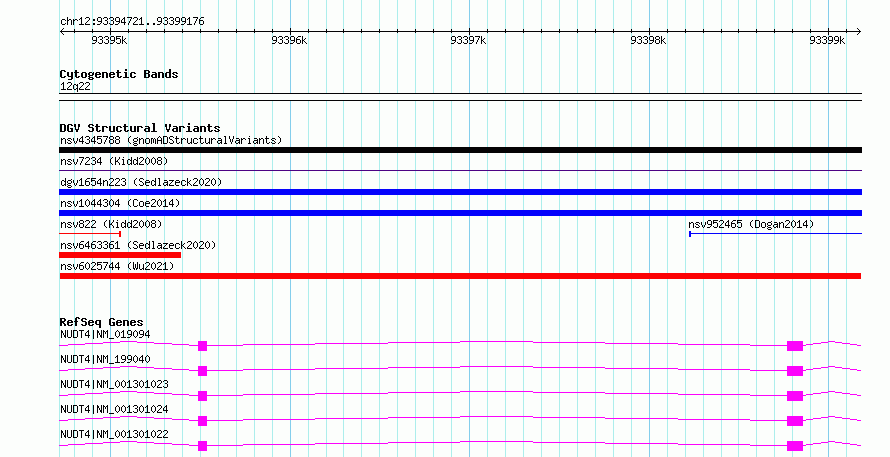This screenshot has width=890, height=457.
Task: Select the smaller exon box of NM_001301022
Action: click(x=203, y=446)
